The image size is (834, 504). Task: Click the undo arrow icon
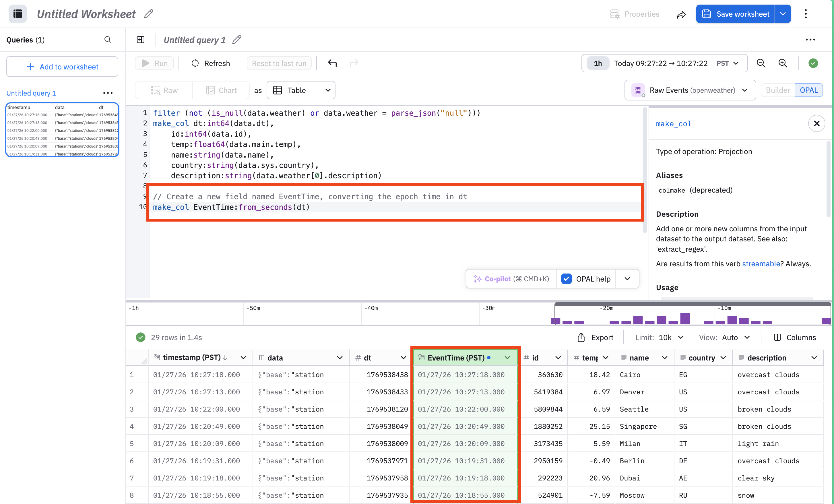coord(332,63)
